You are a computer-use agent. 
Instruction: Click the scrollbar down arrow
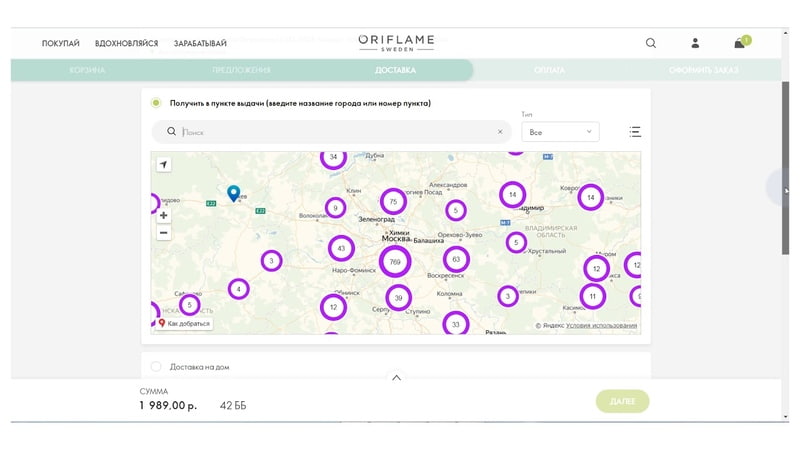(785, 417)
